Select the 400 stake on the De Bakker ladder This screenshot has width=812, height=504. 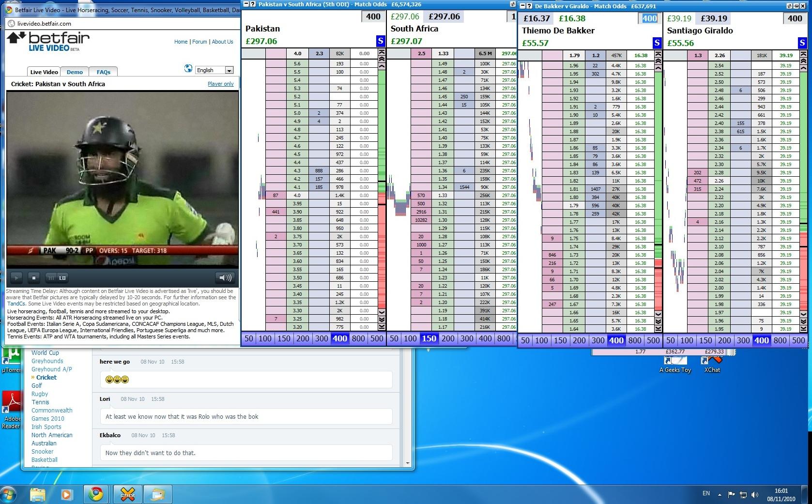pos(616,340)
